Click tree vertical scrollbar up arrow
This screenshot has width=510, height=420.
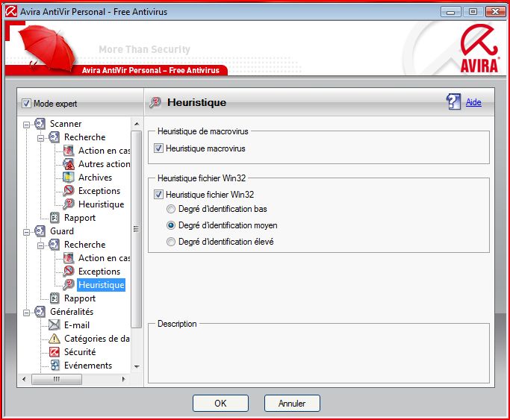[137, 124]
